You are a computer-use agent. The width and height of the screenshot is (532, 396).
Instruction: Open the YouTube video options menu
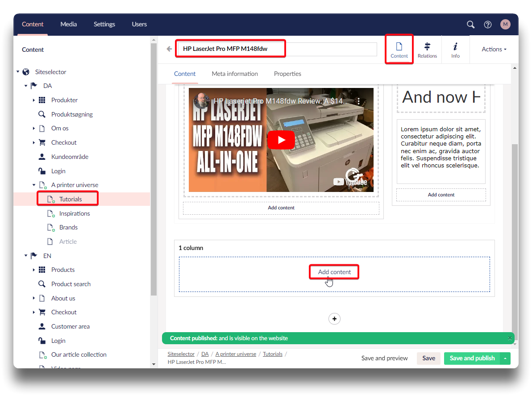click(358, 101)
